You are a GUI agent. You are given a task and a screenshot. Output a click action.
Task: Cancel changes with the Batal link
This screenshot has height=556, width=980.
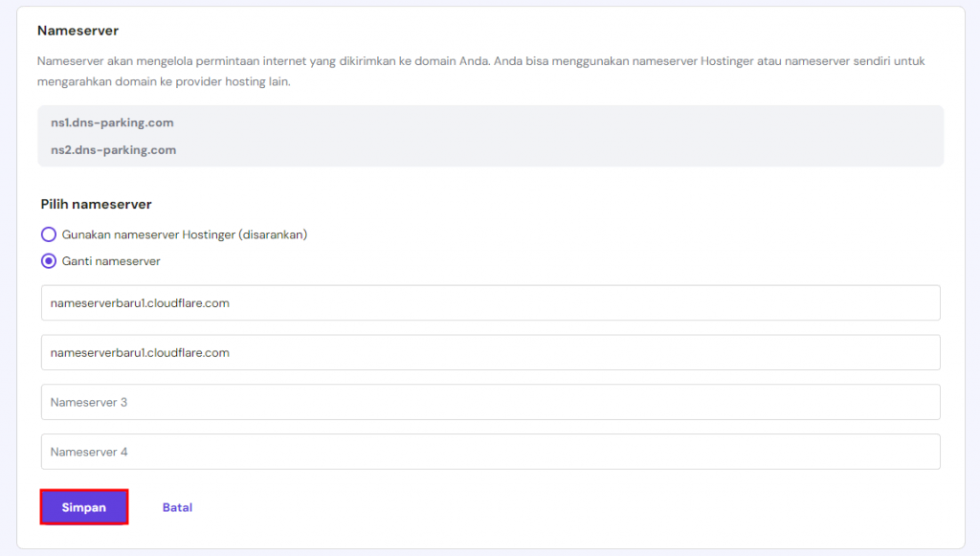point(177,507)
